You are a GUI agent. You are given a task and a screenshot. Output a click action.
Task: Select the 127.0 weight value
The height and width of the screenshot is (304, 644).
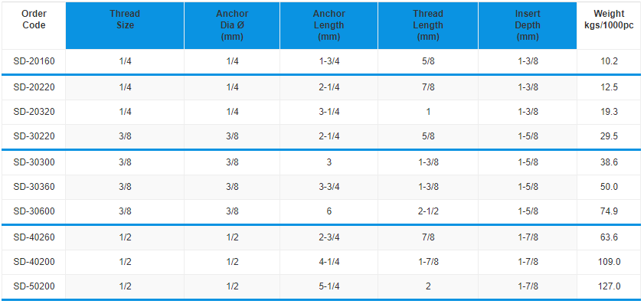[x=609, y=286]
